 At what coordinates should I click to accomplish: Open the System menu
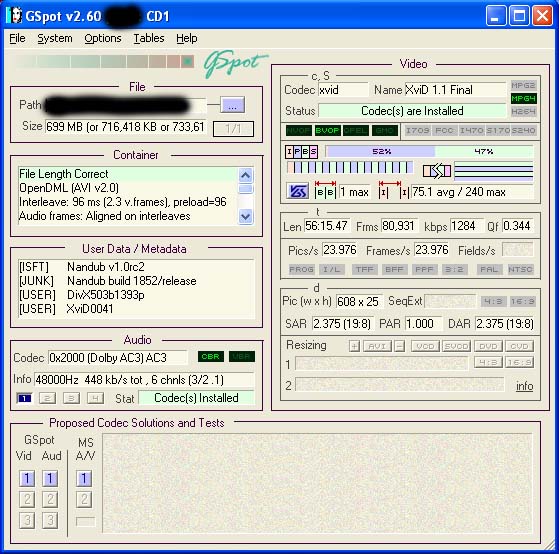(55, 38)
